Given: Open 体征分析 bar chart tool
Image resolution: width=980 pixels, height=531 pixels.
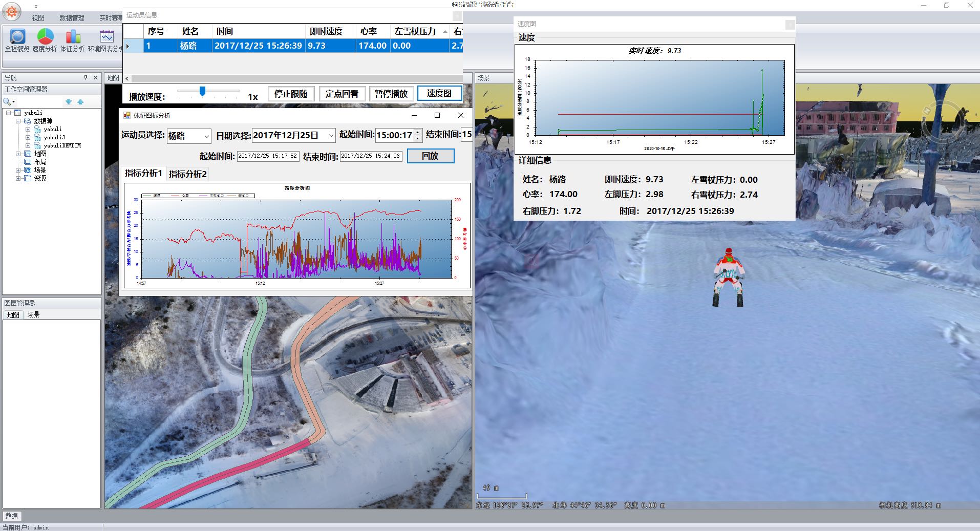Looking at the screenshot, I should [73, 37].
